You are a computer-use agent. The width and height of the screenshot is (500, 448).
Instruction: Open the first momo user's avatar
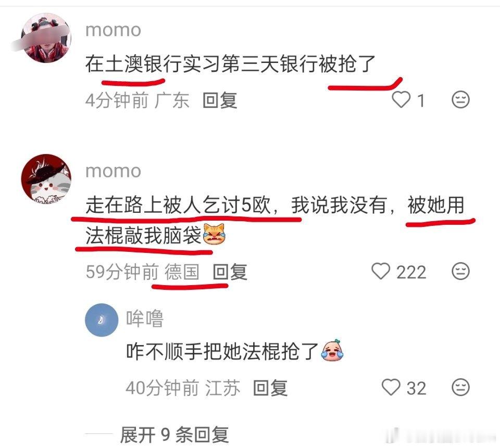pos(46,38)
